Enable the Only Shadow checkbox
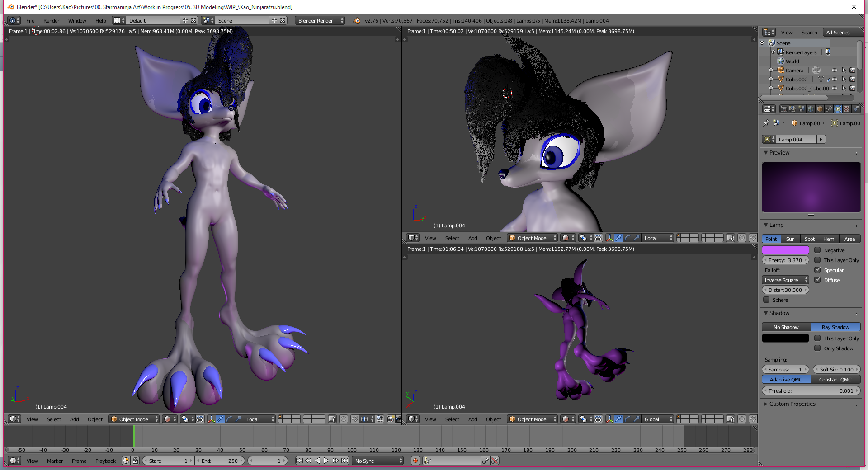Screen dimensions: 868x470 click(817, 348)
